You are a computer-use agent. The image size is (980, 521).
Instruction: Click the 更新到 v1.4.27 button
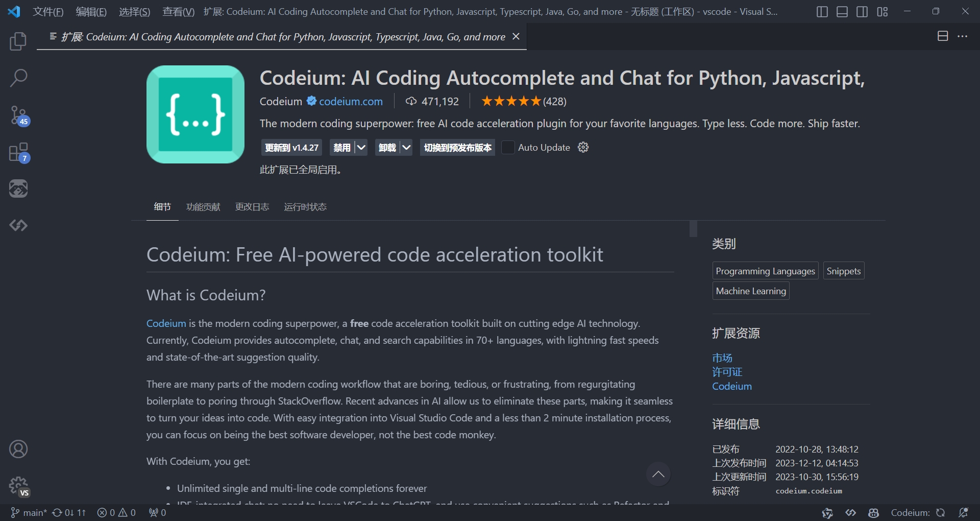click(x=291, y=148)
